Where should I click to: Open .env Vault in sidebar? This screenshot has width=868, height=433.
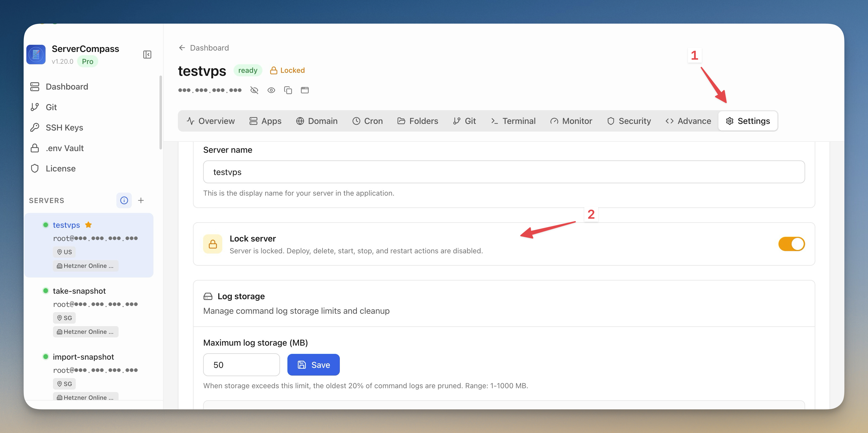click(64, 148)
